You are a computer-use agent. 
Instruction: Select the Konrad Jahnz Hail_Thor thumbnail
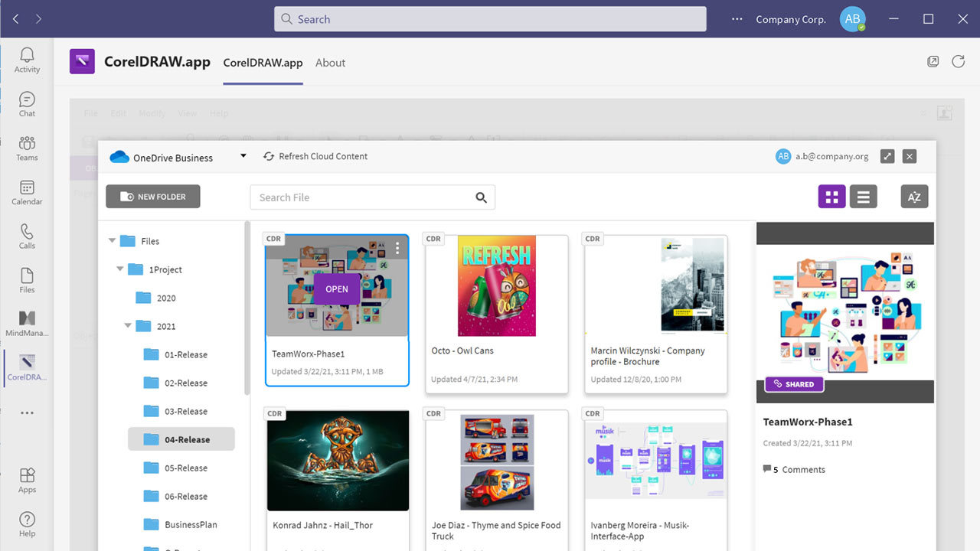tap(338, 461)
